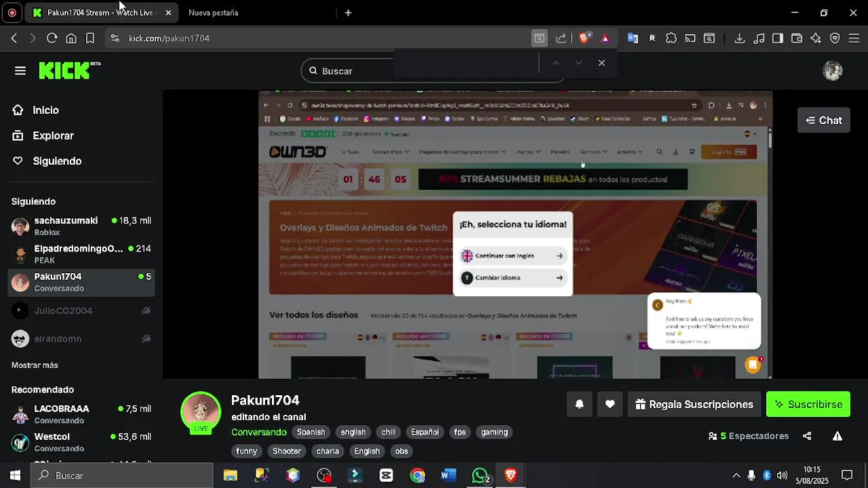Open Google Translate extension

633,39
